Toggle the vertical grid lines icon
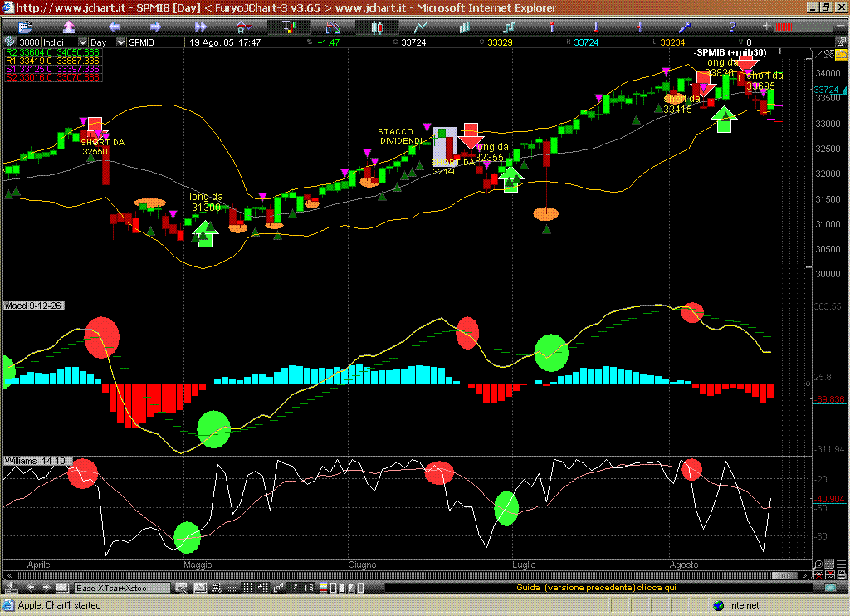850x616 pixels. click(247, 587)
